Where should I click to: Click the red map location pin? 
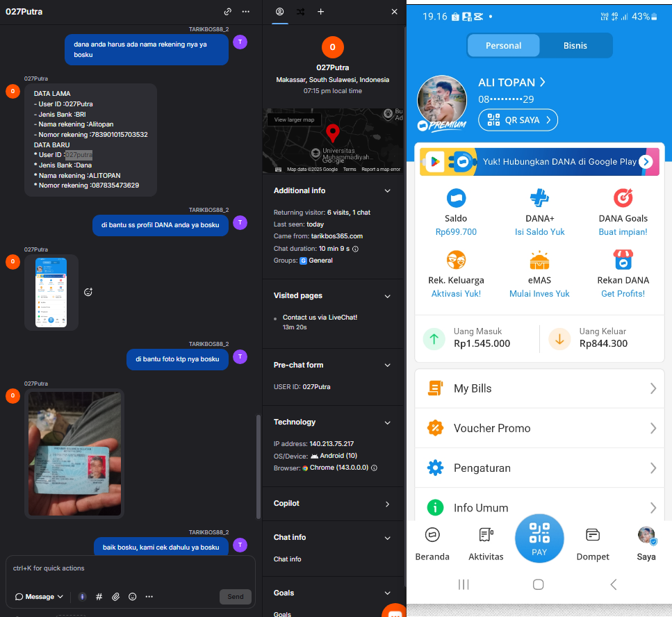click(x=333, y=133)
